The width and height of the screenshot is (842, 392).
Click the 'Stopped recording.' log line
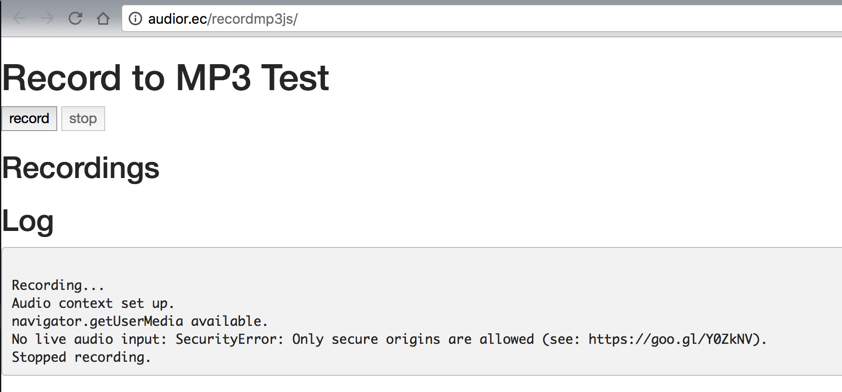[x=82, y=357]
